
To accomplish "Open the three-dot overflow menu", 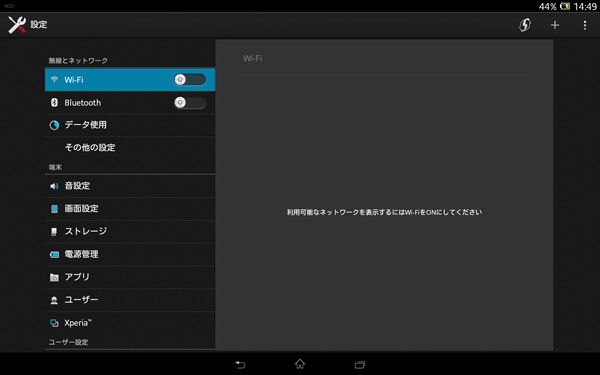I will pyautogui.click(x=584, y=25).
